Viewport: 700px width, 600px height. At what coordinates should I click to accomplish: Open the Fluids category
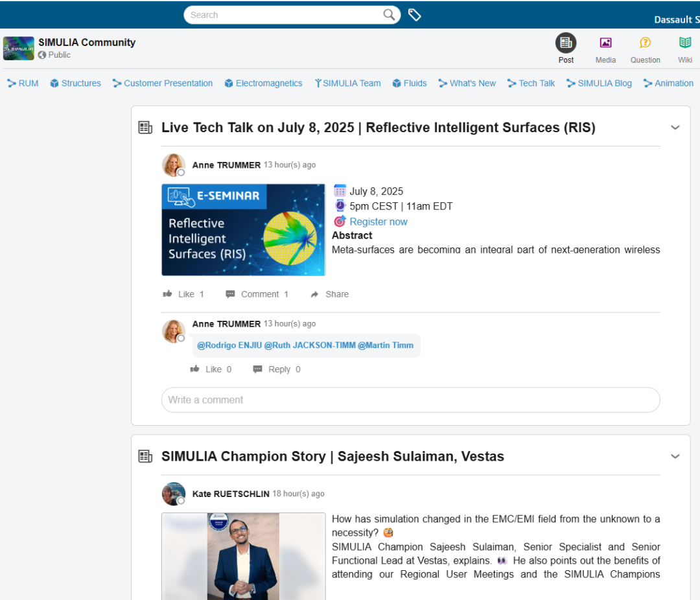click(x=410, y=83)
